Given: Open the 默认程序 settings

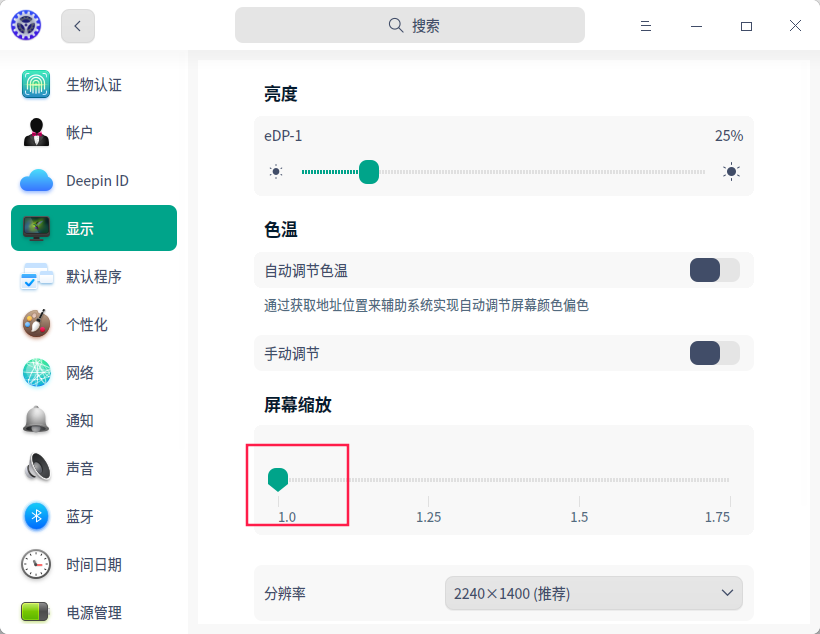Looking at the screenshot, I should (x=94, y=276).
